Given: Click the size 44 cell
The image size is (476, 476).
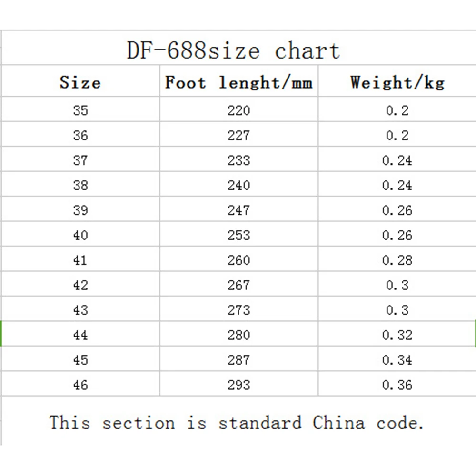Looking at the screenshot, I should point(80,335).
